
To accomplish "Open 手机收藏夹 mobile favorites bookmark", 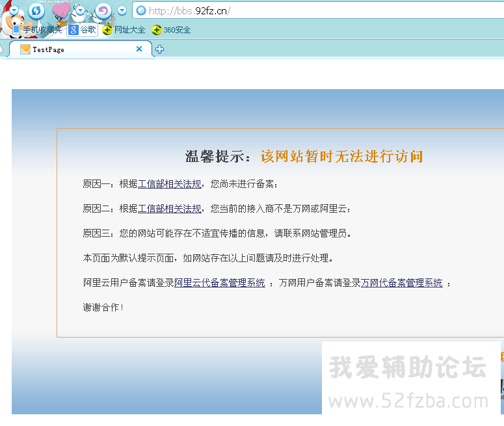I will pos(37,30).
